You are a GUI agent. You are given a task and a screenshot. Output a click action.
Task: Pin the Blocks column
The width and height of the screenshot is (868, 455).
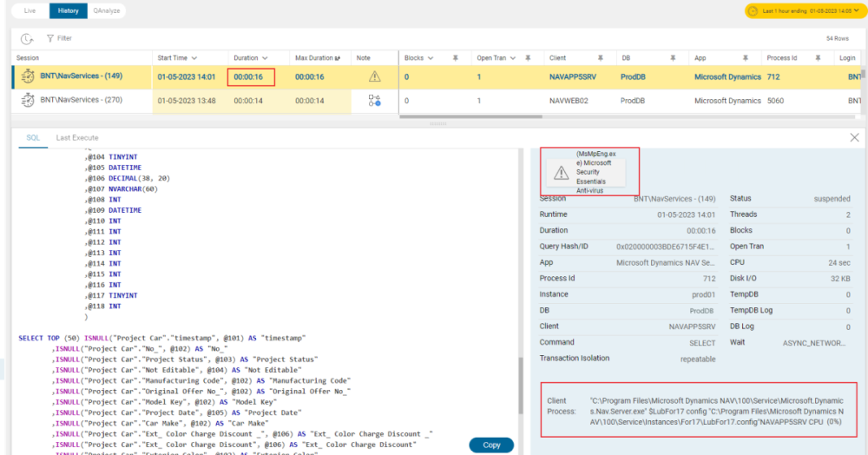[x=455, y=58]
